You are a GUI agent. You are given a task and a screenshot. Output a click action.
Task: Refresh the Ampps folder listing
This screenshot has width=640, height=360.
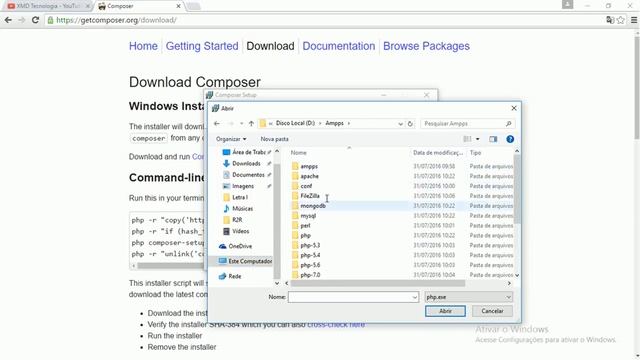[x=410, y=123]
